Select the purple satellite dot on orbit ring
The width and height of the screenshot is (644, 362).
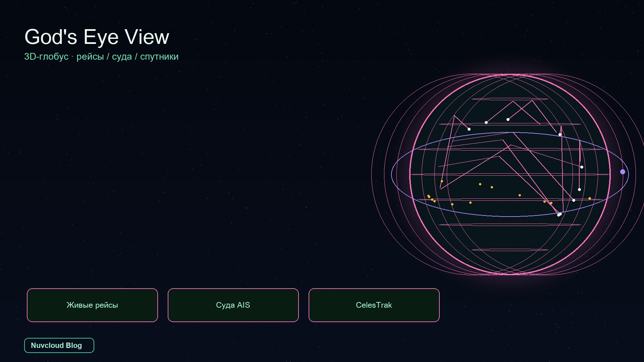pos(623,172)
